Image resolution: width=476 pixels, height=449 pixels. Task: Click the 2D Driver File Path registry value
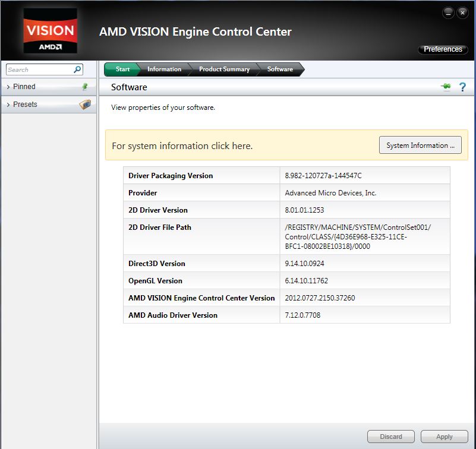[x=358, y=236]
